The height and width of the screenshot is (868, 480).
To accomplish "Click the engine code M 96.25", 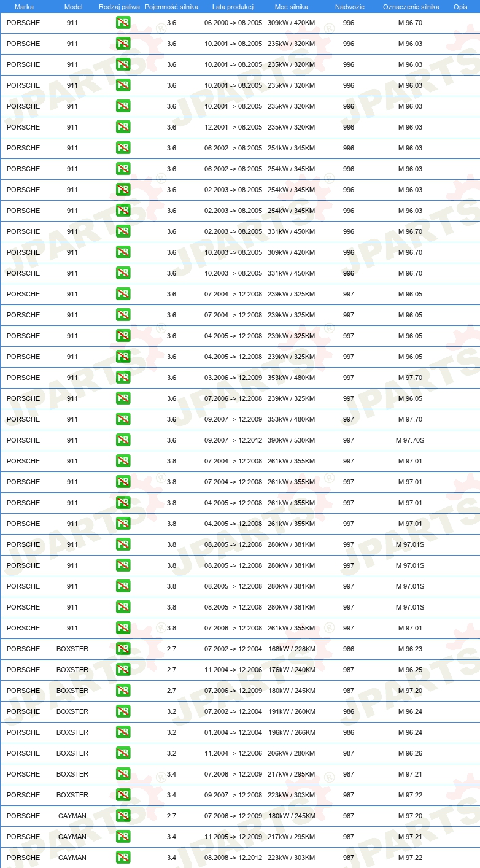I will click(410, 670).
